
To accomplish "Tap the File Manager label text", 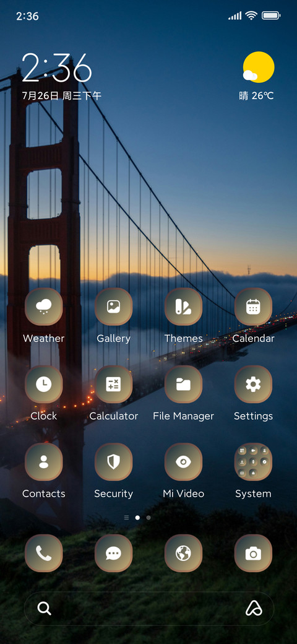I will click(183, 416).
